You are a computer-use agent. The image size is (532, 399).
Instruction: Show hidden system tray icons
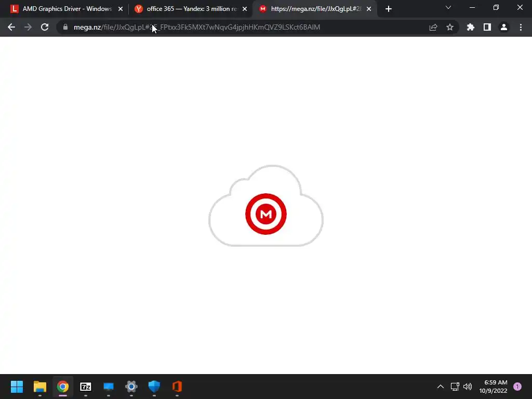click(441, 387)
